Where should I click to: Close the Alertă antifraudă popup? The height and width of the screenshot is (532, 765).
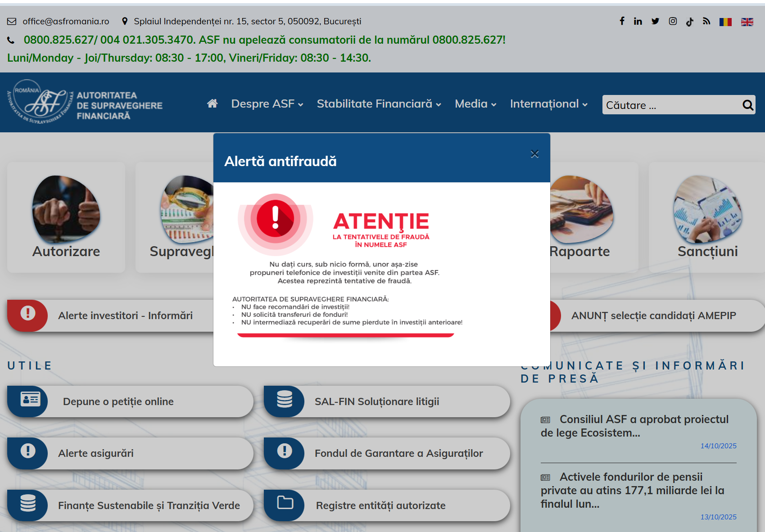534,154
